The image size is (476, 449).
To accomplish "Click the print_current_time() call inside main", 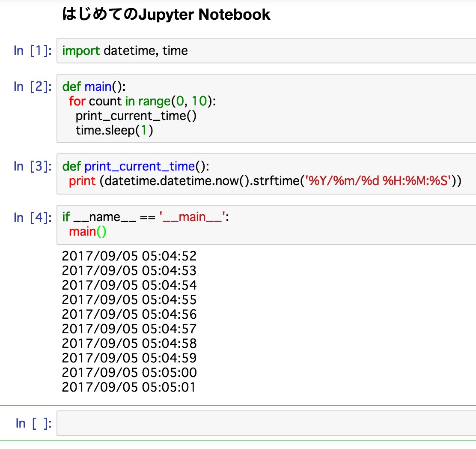I will tap(135, 116).
